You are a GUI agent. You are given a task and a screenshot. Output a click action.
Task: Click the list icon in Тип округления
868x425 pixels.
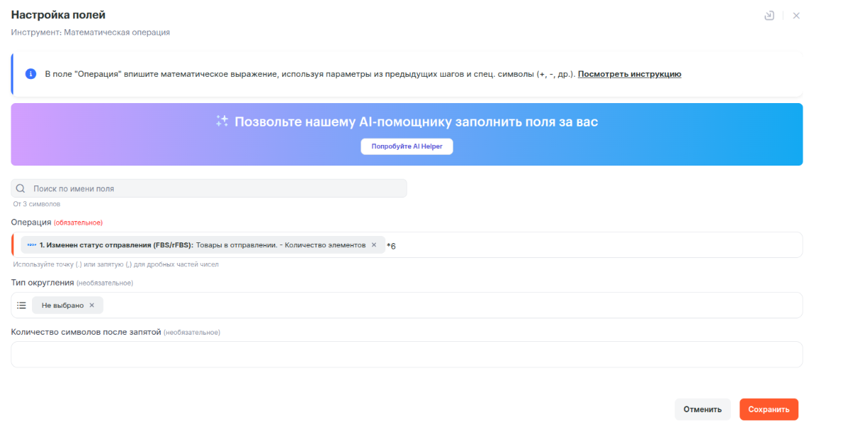coord(21,306)
